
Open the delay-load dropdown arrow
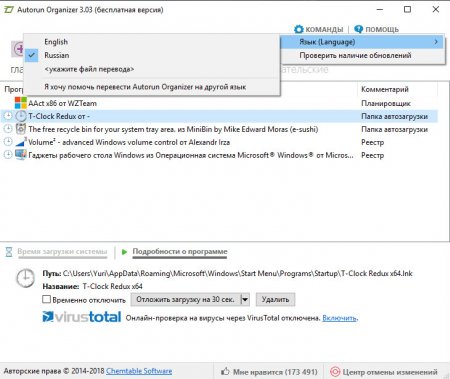tap(245, 299)
